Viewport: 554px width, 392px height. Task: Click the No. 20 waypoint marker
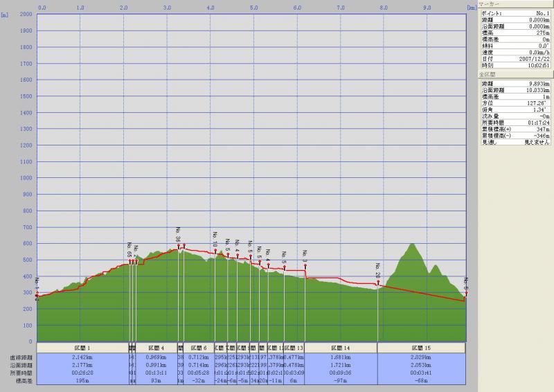378,281
